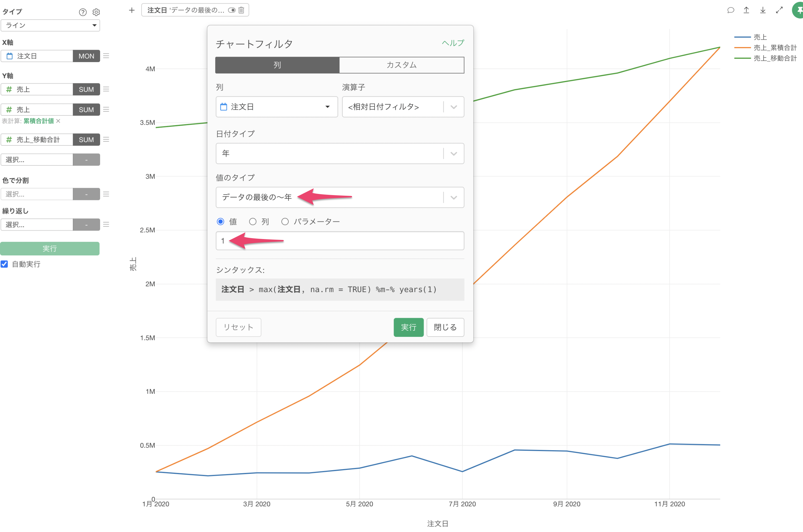Viewport: 803px width, 532px height.
Task: Open the 演算子 dropdown
Action: click(x=403, y=107)
